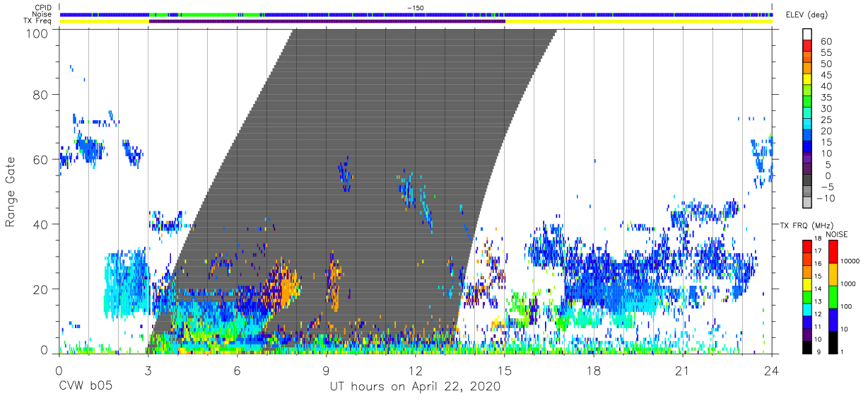The image size is (868, 401).
Task: Click the Noise row label
Action: pos(41,14)
